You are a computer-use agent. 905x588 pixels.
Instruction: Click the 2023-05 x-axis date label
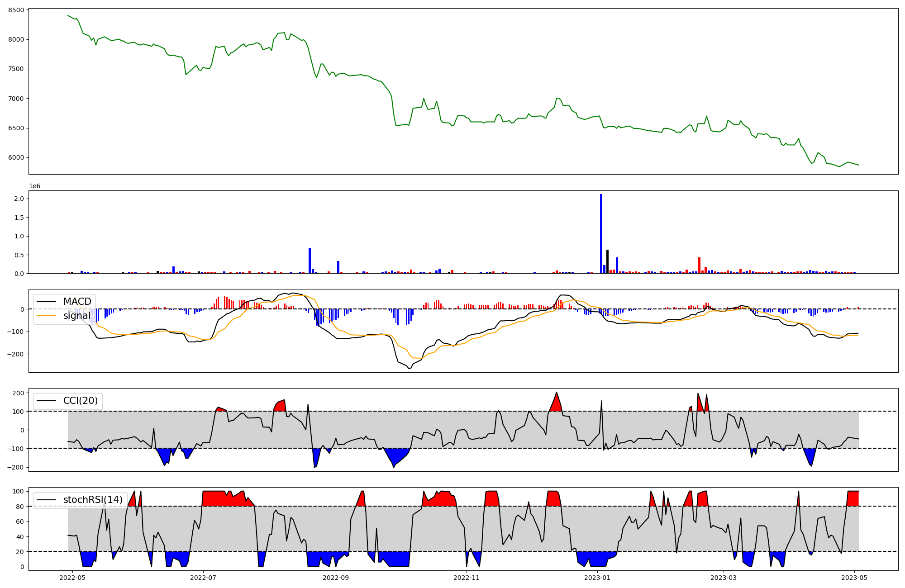(x=854, y=578)
